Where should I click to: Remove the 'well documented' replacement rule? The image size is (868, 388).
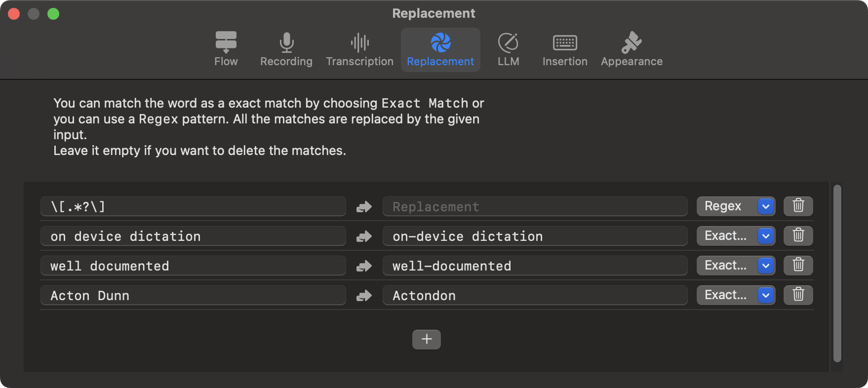click(x=798, y=265)
